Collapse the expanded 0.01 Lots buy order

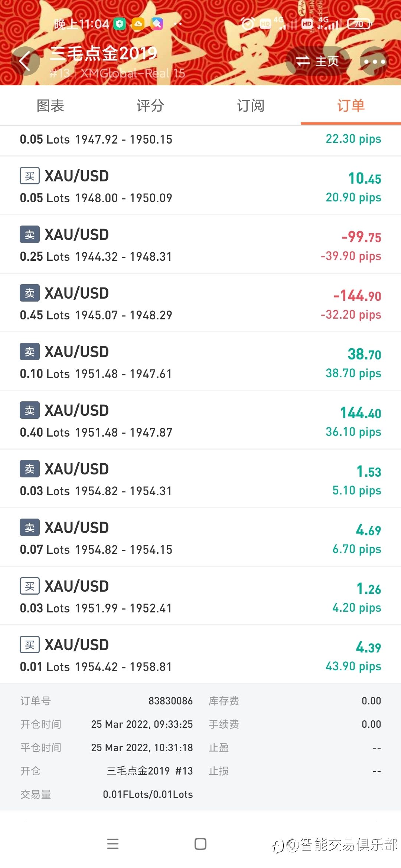200,655
